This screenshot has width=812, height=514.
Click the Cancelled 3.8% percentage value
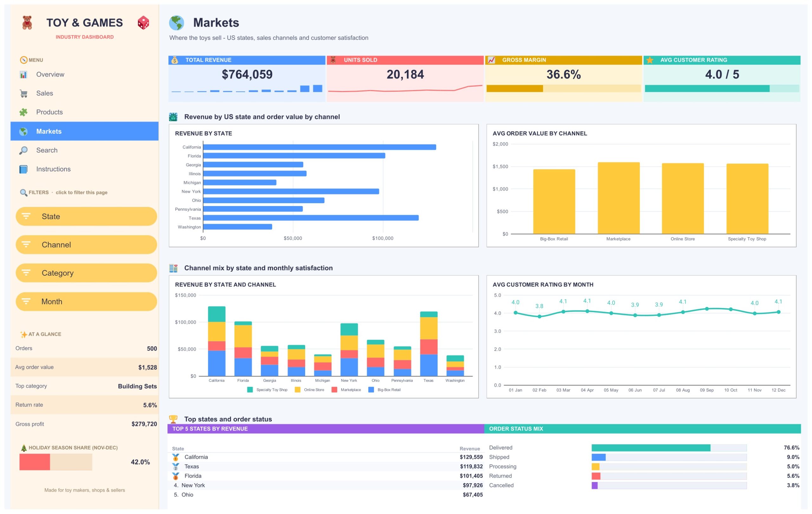click(x=793, y=485)
